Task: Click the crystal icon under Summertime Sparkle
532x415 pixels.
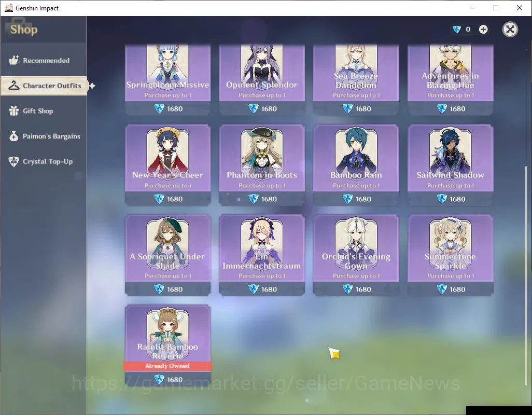Action: coord(442,289)
